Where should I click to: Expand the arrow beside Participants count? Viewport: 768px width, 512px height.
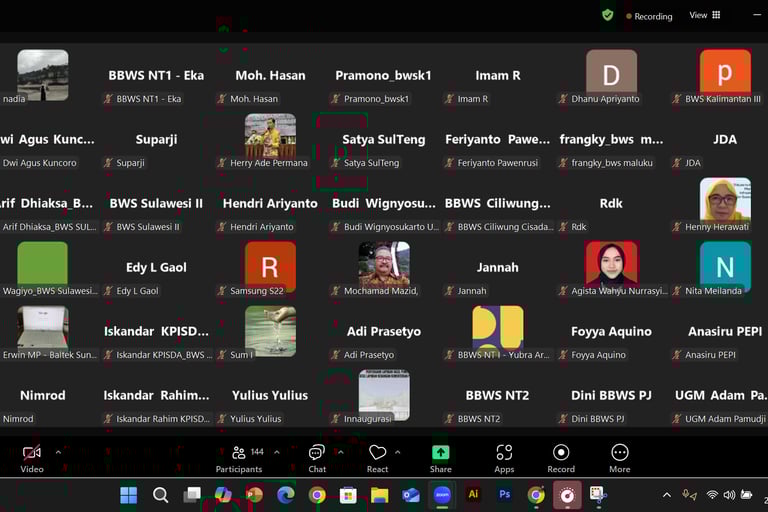point(277,452)
